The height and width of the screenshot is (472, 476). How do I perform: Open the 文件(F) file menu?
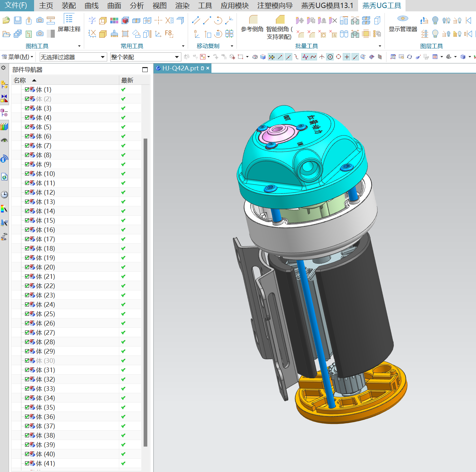pos(16,5)
